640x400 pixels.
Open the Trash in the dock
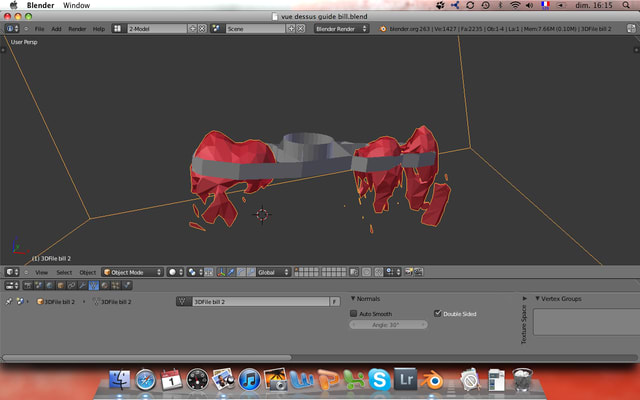[x=521, y=380]
